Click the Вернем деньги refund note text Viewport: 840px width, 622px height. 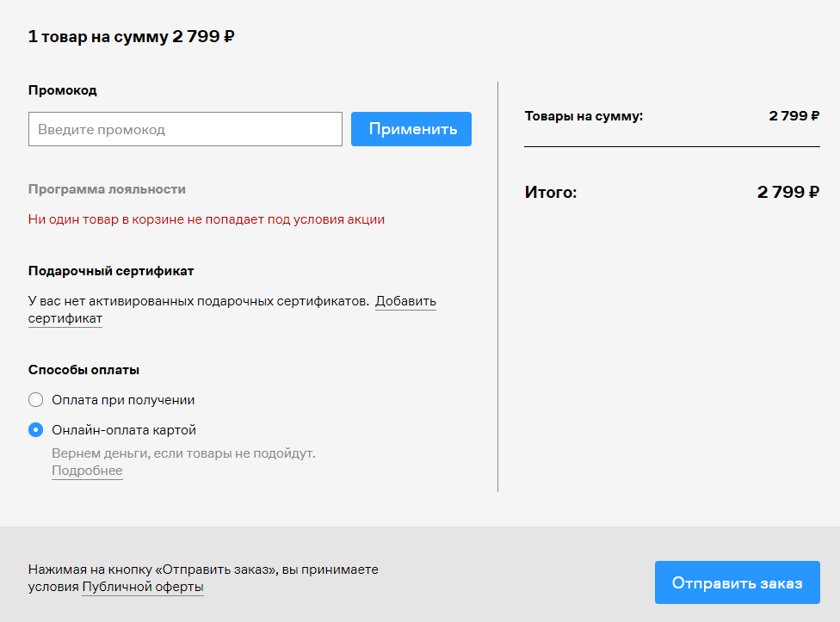[x=183, y=453]
